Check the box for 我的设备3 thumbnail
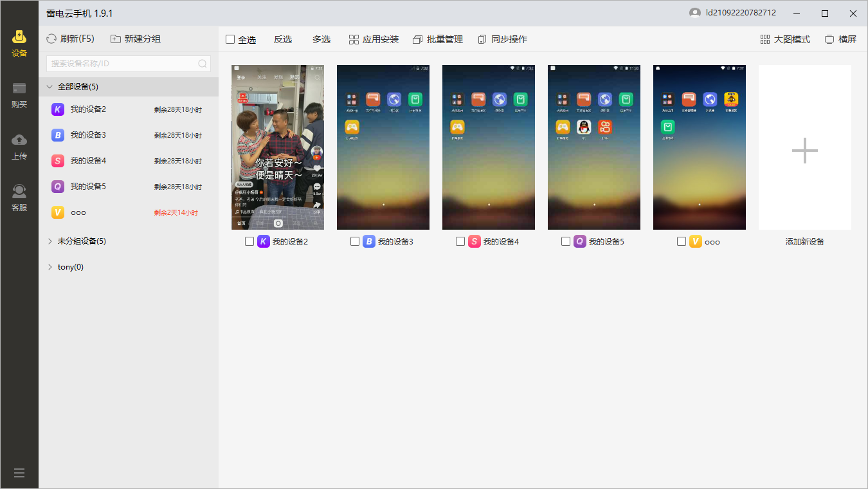This screenshot has height=489, width=868. tap(355, 241)
